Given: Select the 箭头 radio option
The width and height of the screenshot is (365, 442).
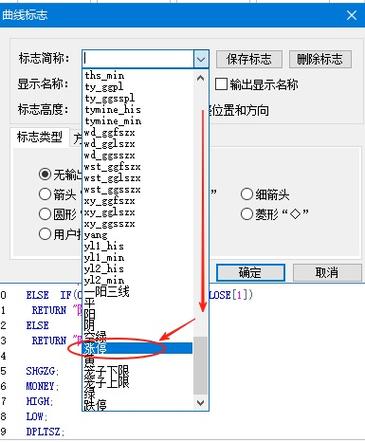Looking at the screenshot, I should point(45,194).
